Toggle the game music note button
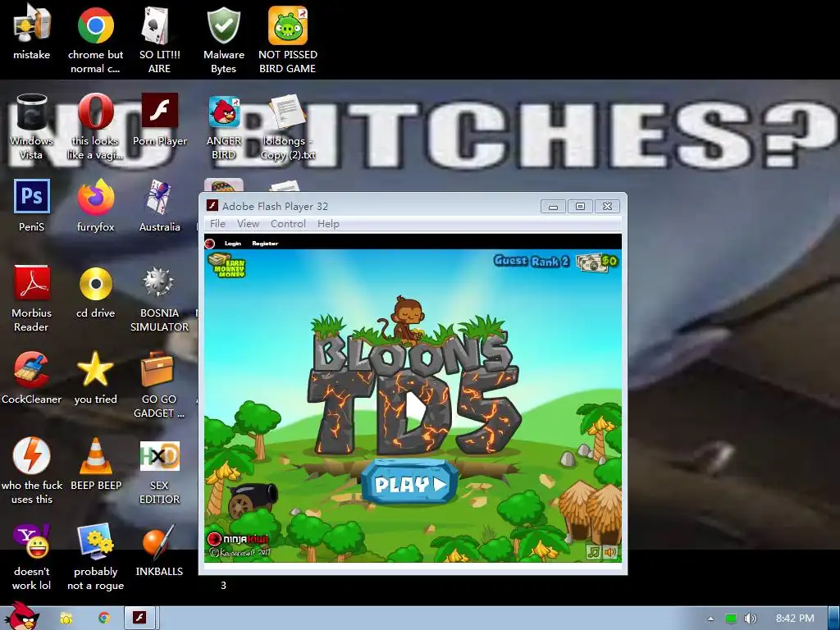This screenshot has height=630, width=840. click(592, 552)
